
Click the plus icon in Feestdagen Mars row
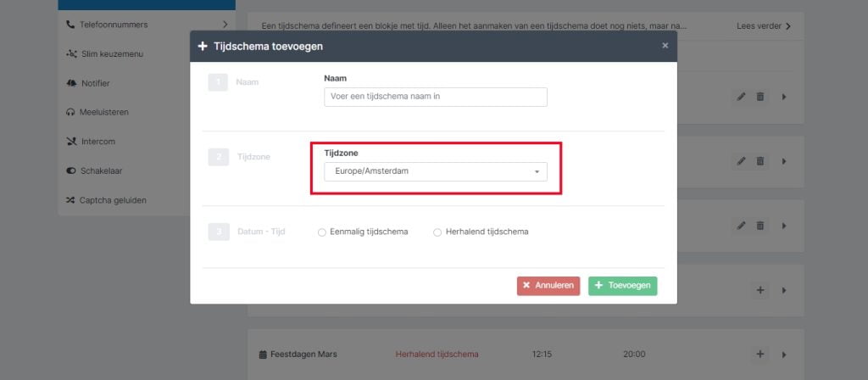[x=760, y=355]
